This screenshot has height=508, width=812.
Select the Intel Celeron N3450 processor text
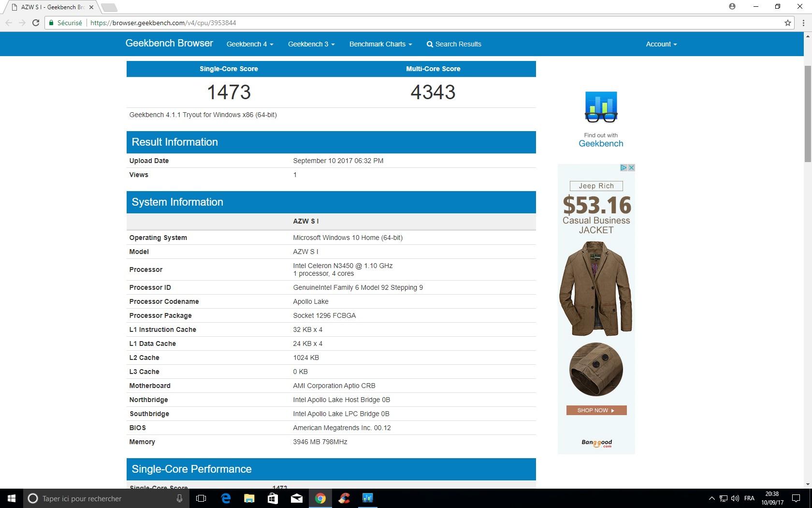pos(343,266)
